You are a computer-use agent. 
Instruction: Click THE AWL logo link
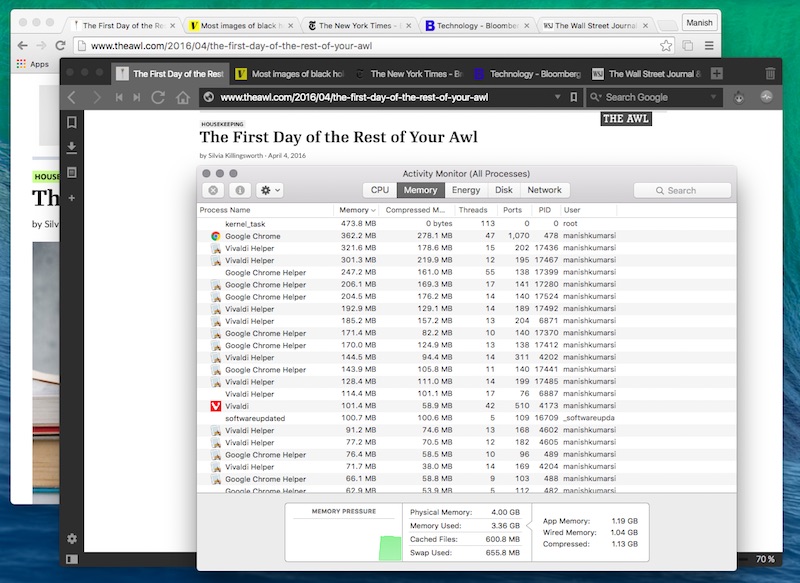pos(626,119)
